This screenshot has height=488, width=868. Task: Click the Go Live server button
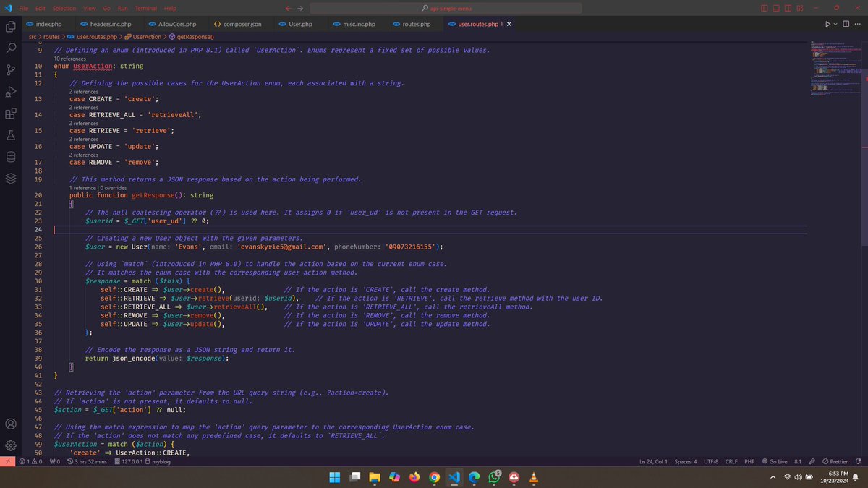(x=773, y=461)
